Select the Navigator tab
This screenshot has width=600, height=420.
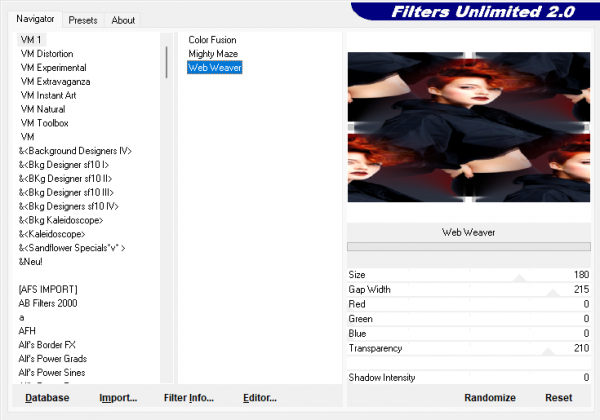point(35,19)
